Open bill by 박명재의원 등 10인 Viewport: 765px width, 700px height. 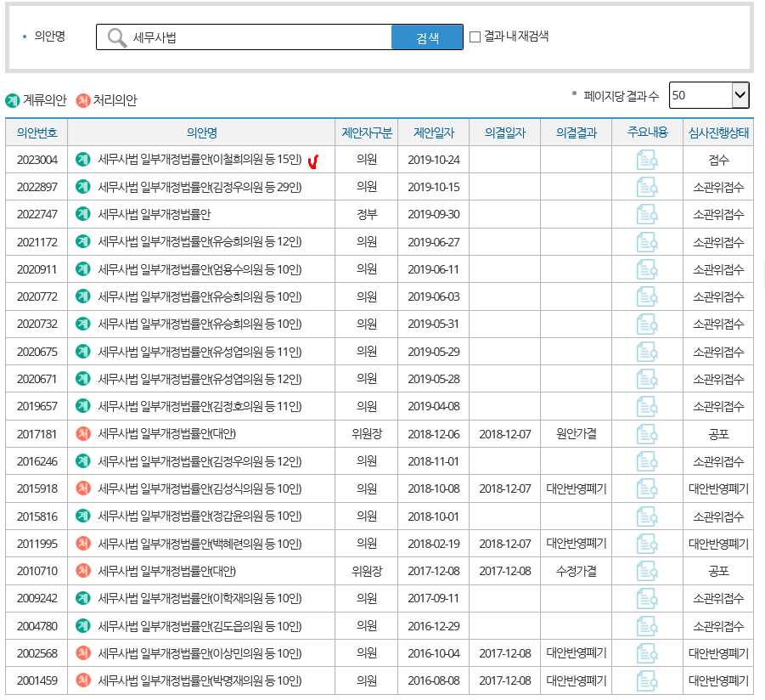(x=200, y=681)
